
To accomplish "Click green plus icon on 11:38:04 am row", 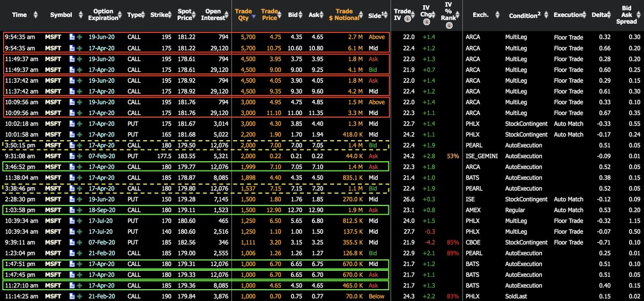I will (x=79, y=177).
